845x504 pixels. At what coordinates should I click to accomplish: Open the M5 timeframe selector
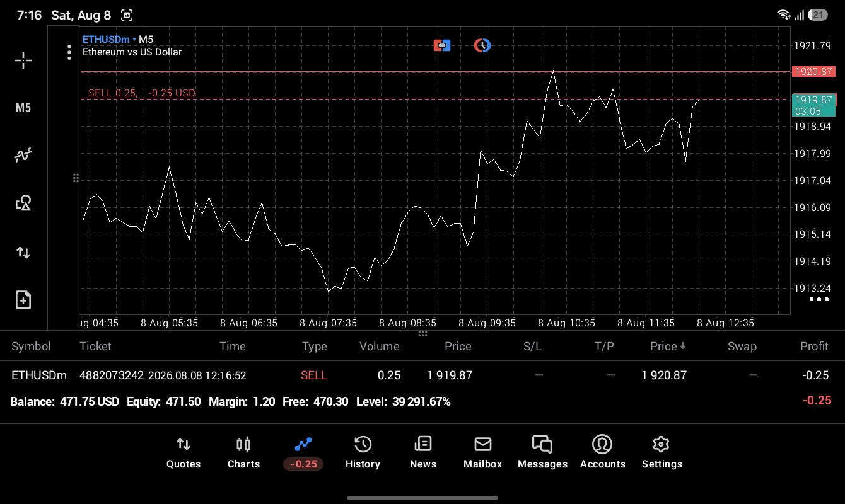23,108
